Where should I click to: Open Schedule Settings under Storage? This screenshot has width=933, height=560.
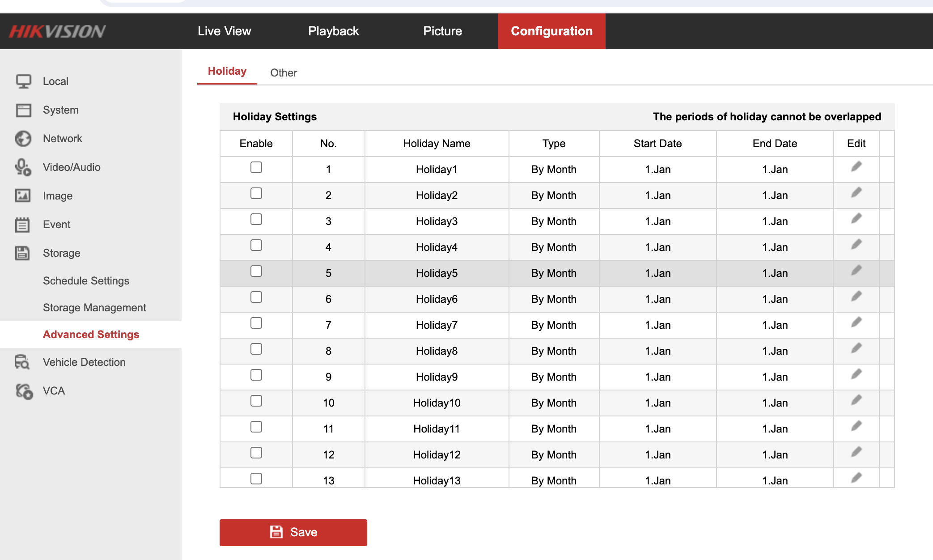coord(86,281)
